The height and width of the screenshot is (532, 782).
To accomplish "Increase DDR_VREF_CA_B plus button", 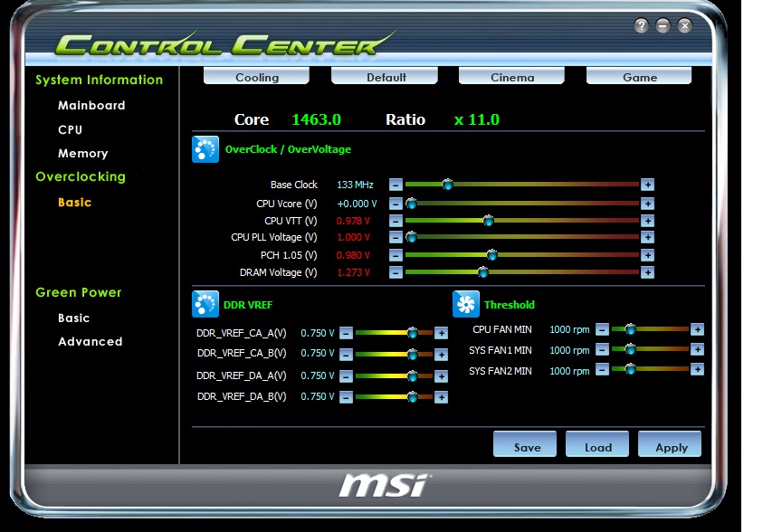I will pos(441,355).
